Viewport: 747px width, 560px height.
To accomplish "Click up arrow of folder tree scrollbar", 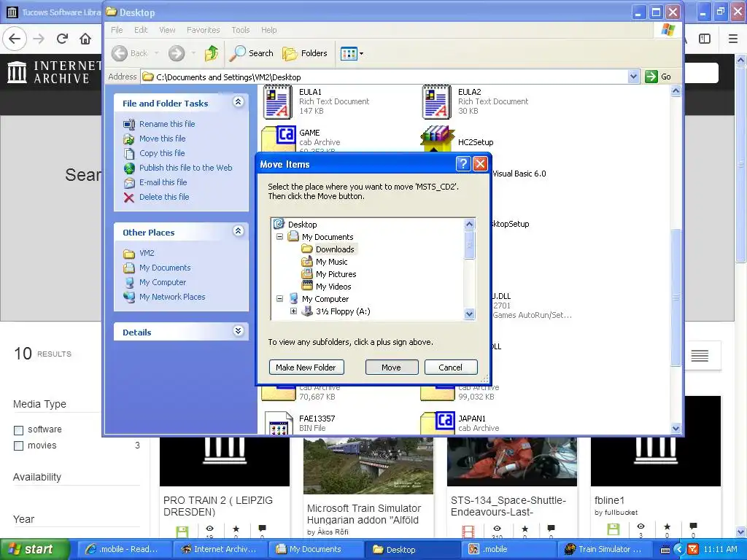I will [469, 225].
